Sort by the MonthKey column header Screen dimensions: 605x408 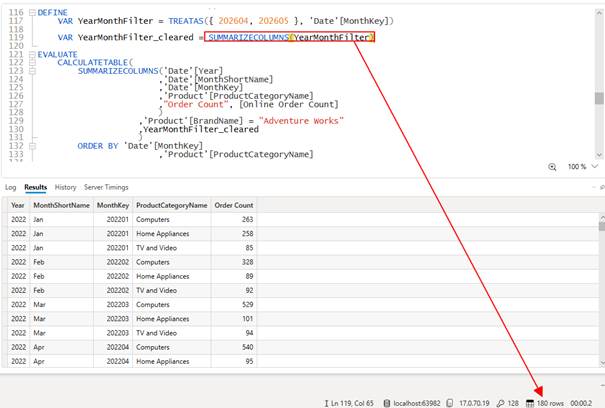point(113,205)
